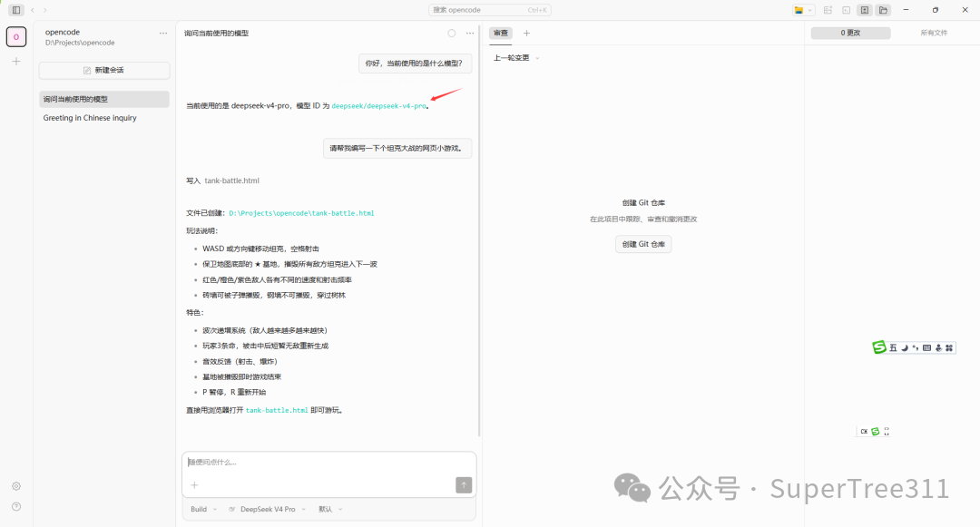Open the IME toolbox grid icon
The height and width of the screenshot is (527, 980).
pyautogui.click(x=949, y=347)
